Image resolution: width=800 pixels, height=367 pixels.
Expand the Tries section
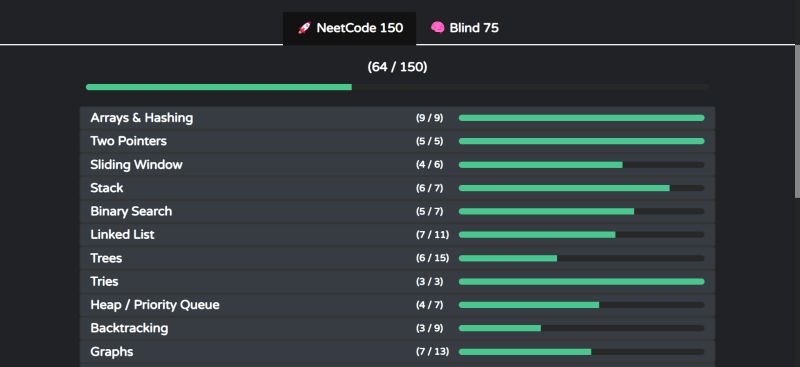pyautogui.click(x=397, y=282)
